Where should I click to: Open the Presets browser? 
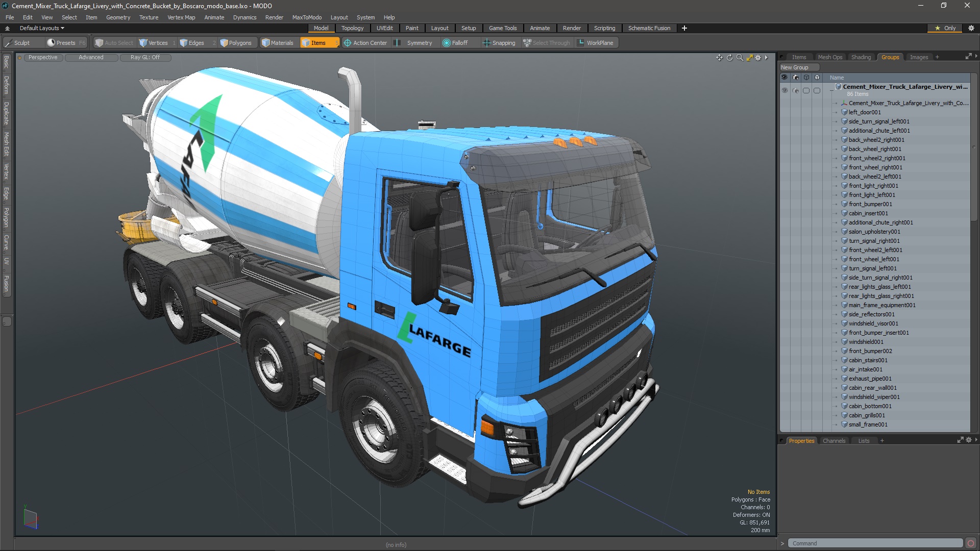coord(66,43)
